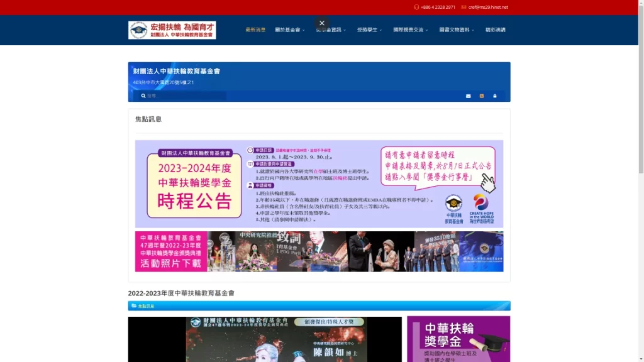This screenshot has height=362, width=644.
Task: Click the X close overlay button
Action: [322, 23]
